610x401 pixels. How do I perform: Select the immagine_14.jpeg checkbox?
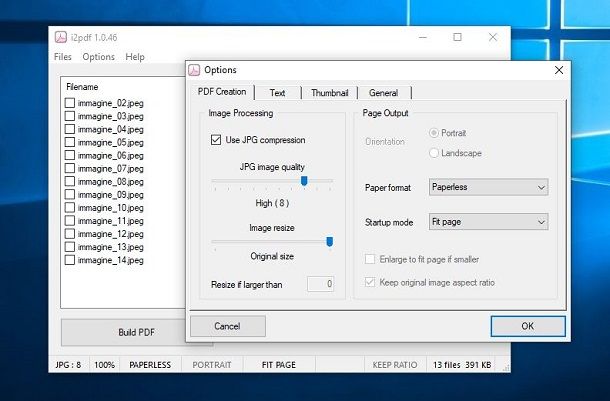click(70, 260)
